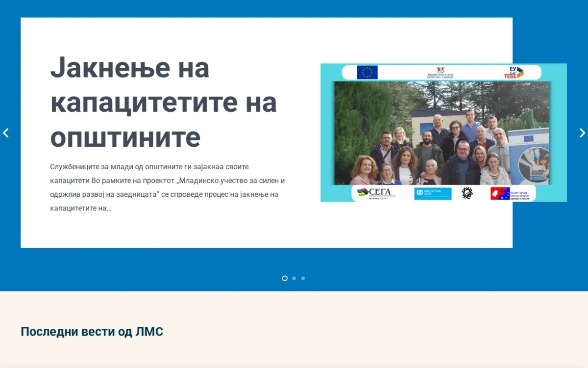Click the СЕГА logo in image
The image size is (588, 368).
click(x=376, y=193)
